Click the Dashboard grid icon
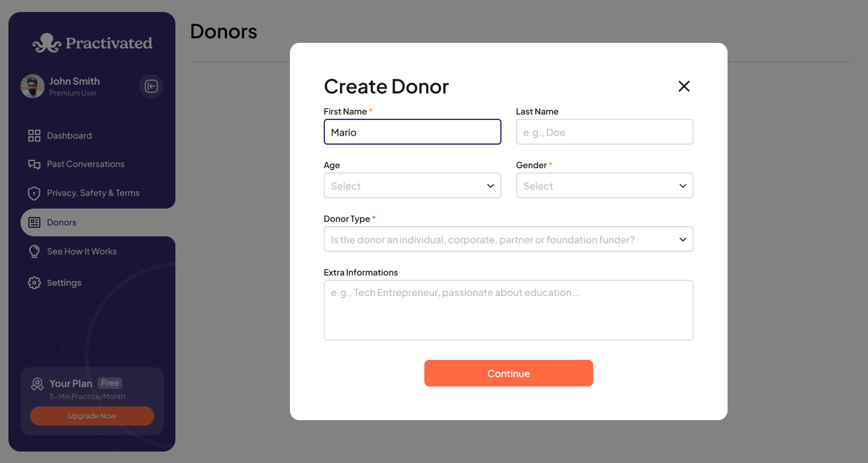Screen dimensions: 868x463 click(34, 136)
